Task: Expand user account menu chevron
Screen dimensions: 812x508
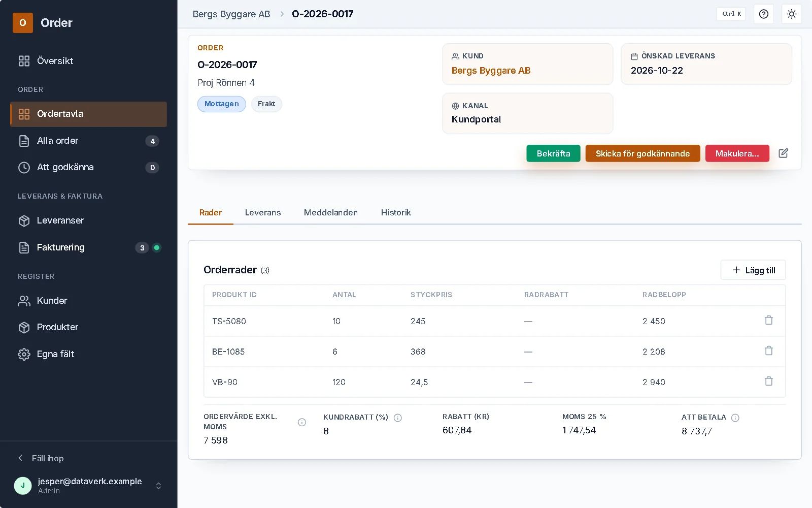Action: pos(158,486)
